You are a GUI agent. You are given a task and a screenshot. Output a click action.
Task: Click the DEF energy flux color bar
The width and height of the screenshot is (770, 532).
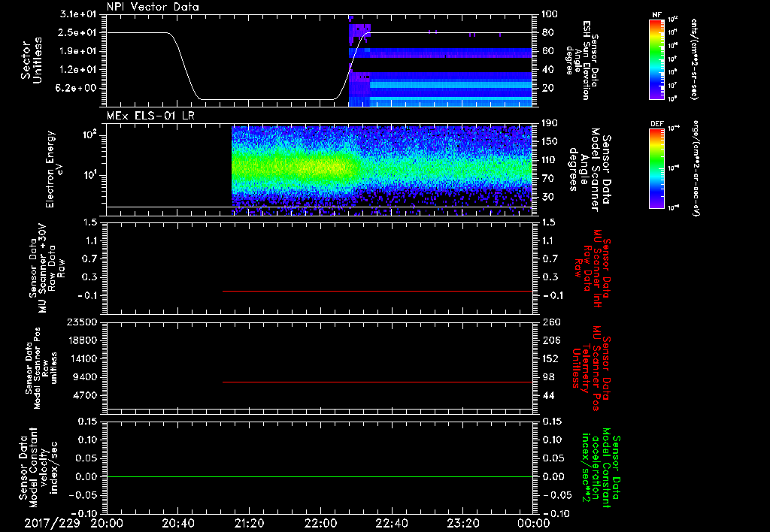(656, 168)
